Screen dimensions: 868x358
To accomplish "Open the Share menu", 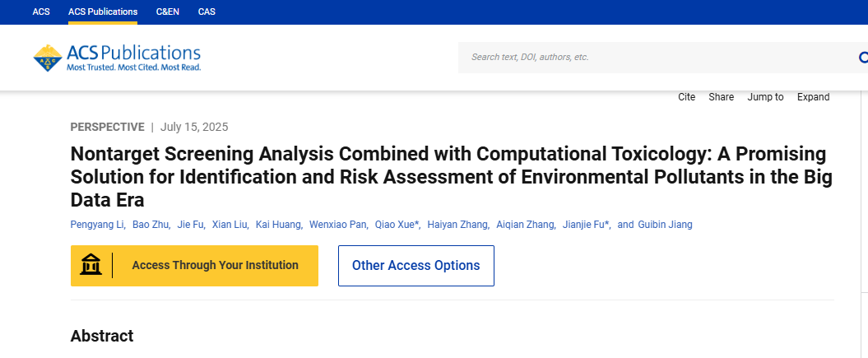I will [722, 97].
